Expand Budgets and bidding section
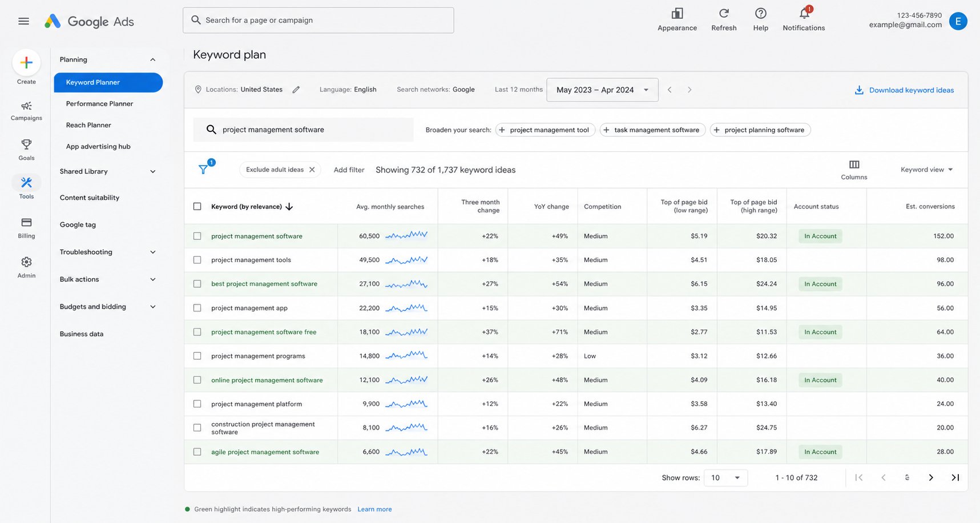 153,307
